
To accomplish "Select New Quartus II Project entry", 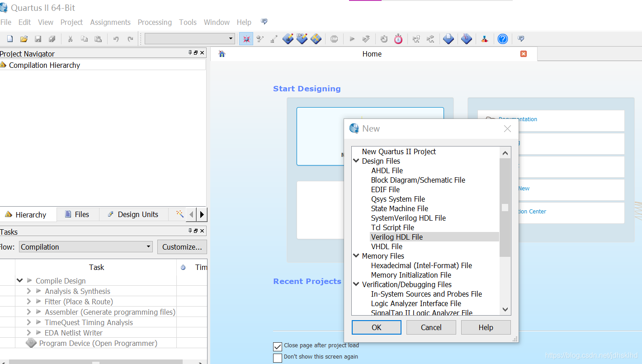I will point(399,151).
